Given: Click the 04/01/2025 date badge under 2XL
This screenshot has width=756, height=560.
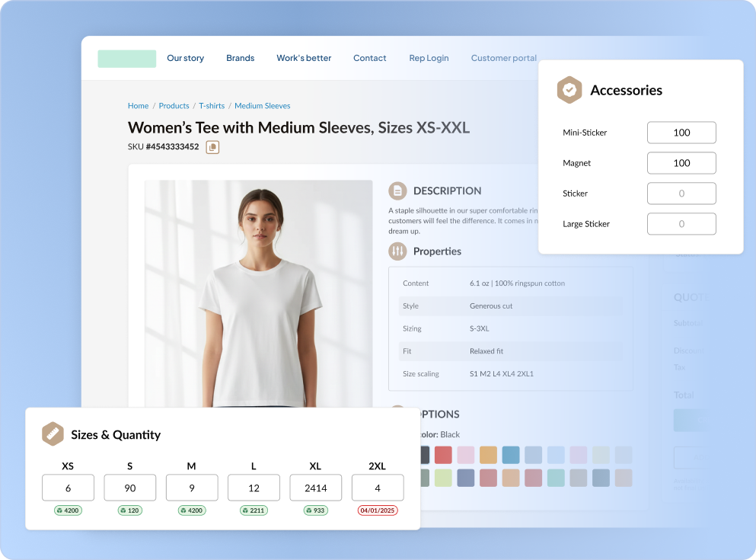Looking at the screenshot, I should 378,510.
